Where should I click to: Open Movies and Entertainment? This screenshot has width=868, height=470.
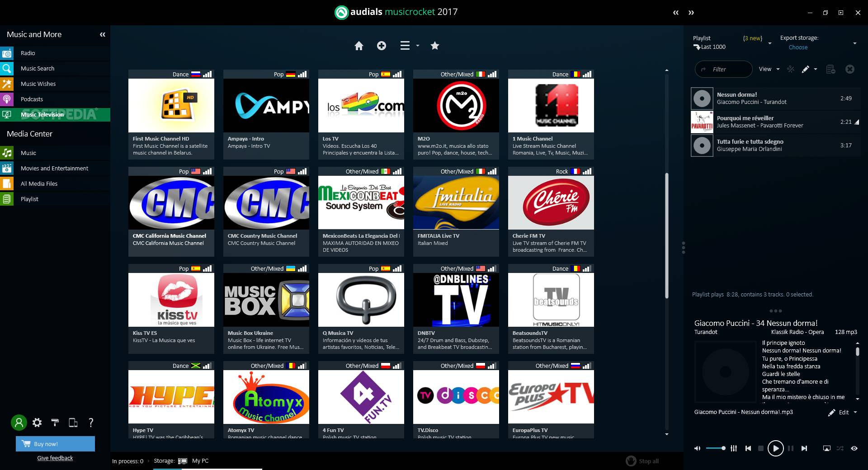tap(55, 168)
